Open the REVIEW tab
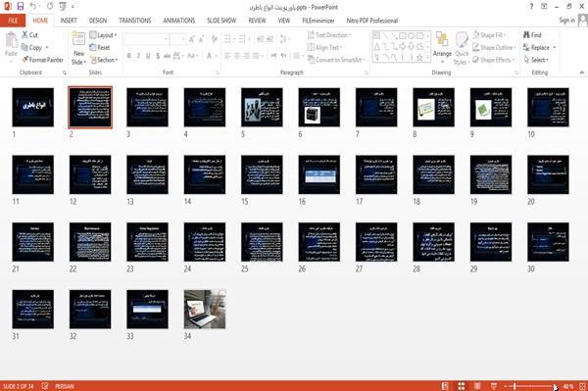This screenshot has width=588, height=391. coord(257,21)
